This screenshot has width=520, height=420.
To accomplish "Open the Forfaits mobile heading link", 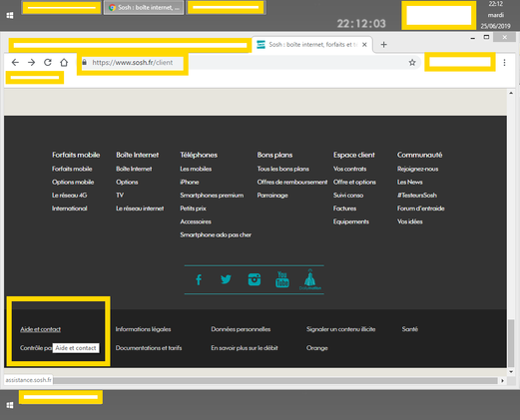I will [76, 155].
